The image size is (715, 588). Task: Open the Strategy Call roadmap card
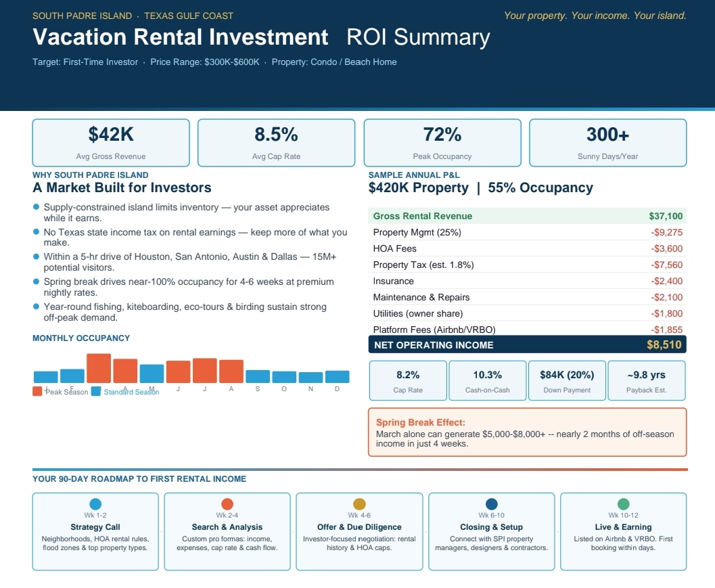tap(95, 531)
